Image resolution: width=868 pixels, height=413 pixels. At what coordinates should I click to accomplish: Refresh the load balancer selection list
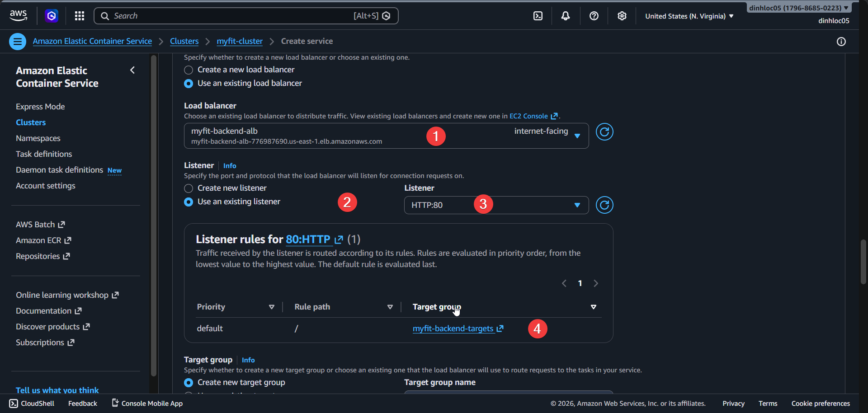tap(604, 131)
